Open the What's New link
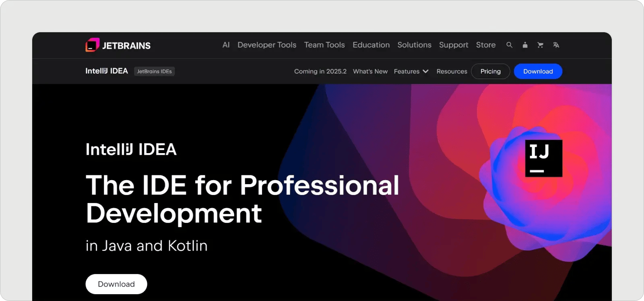Screen dimensions: 644x301 (370, 71)
